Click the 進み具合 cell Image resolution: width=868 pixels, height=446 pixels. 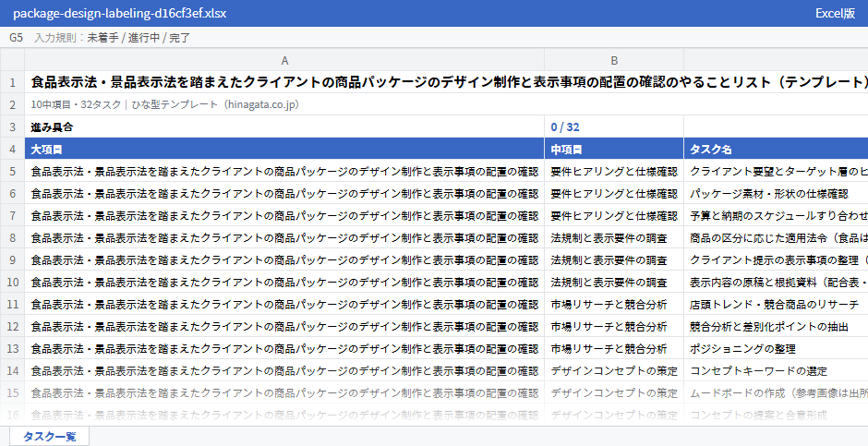tap(284, 127)
